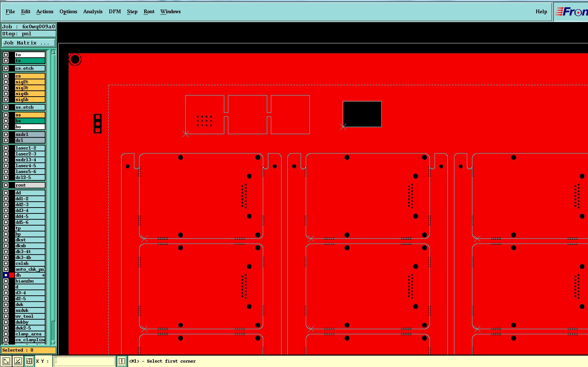Select the szdrl3-4 layer name
The width and height of the screenshot is (588, 367).
click(x=30, y=160)
